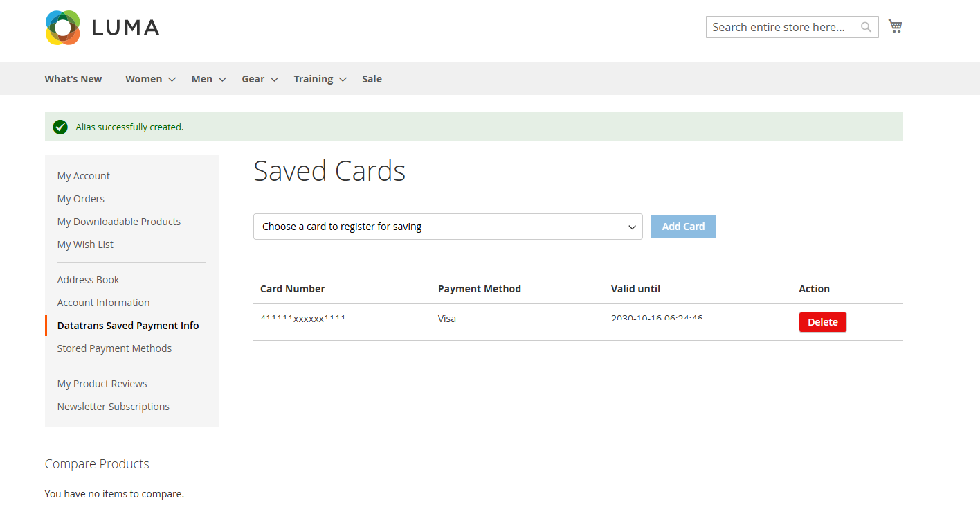Open the 'Choose a card to register for saving' dropdown
Image resolution: width=980 pixels, height=514 pixels.
tap(448, 227)
